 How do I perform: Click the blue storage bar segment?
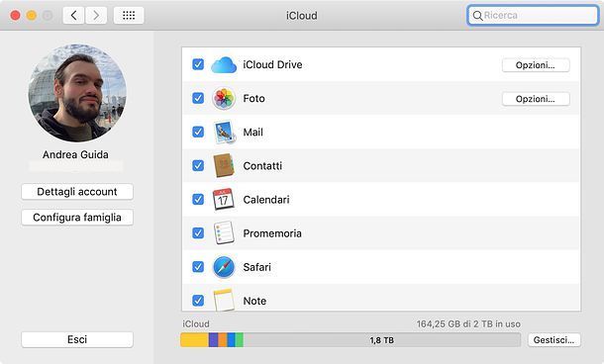click(x=231, y=340)
